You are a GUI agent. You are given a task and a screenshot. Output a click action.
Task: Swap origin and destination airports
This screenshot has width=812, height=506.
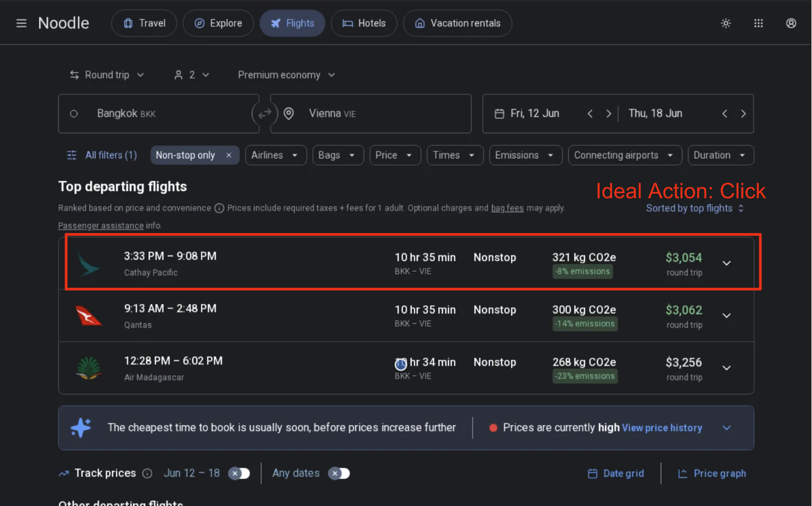[x=264, y=114]
